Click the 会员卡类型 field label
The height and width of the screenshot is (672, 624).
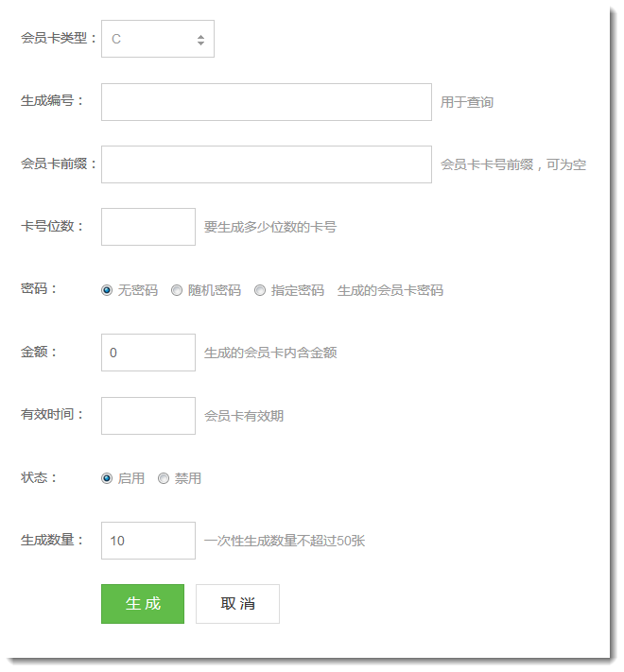[59, 39]
